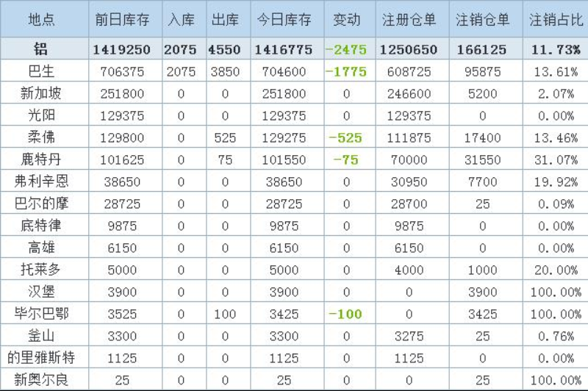588x391 pixels.
Task: Select the 31.07% cancellation ratio cell
Action: pyautogui.click(x=554, y=160)
